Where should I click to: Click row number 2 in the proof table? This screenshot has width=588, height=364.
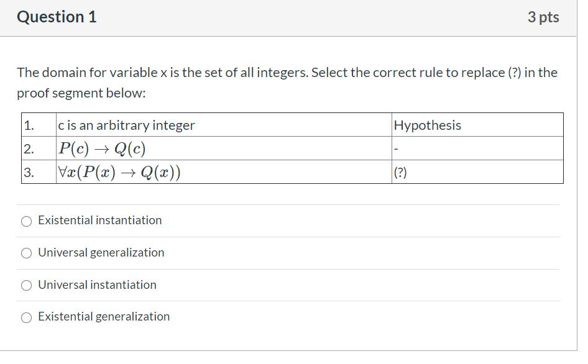tap(27, 148)
